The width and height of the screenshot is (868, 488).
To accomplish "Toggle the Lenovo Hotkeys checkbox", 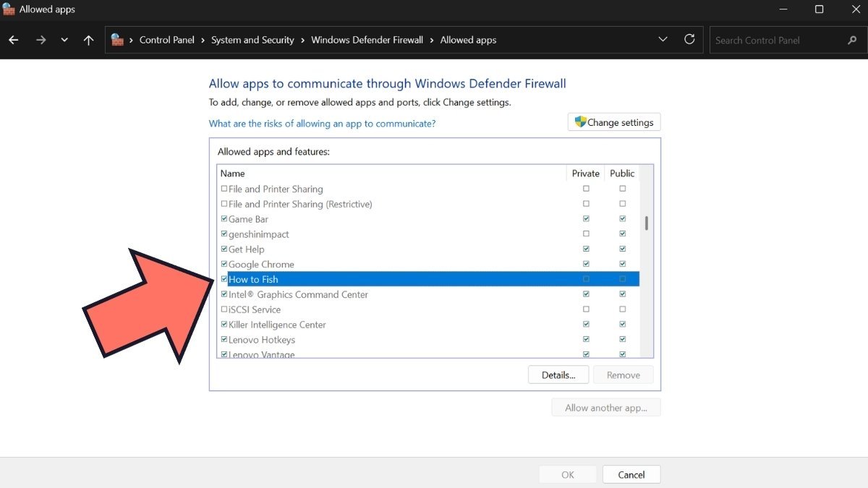I will click(x=224, y=340).
